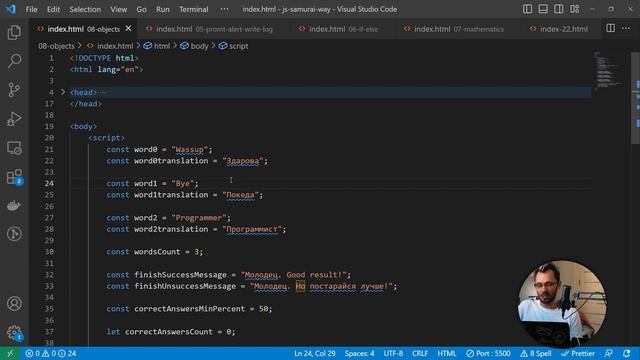This screenshot has height=360, width=640.
Task: Open notifications bell
Action: 627,353
